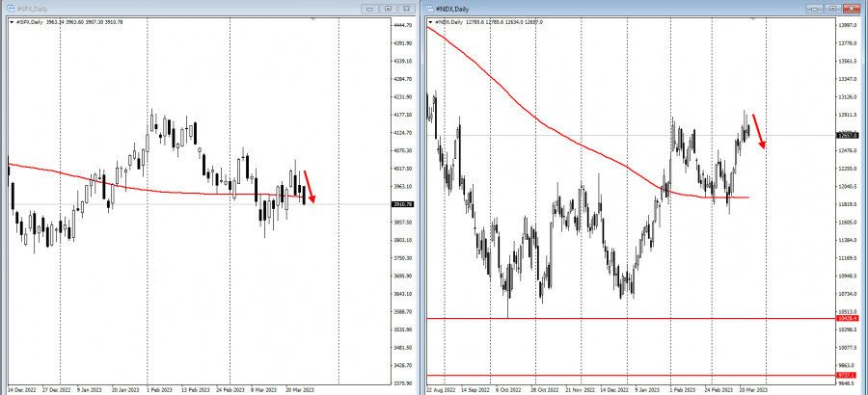
Task: Click the 11819.5 price on NDX axis
Action: 849,204
